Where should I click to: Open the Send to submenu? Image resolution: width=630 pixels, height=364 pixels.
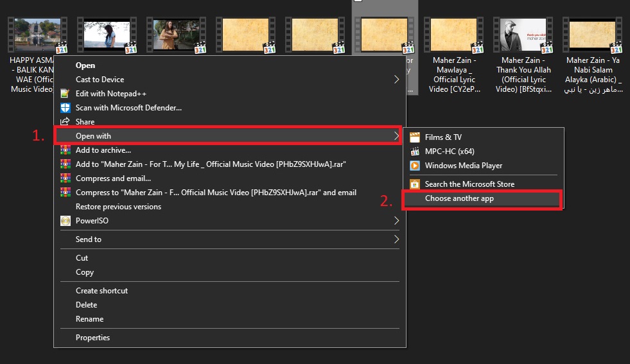230,239
